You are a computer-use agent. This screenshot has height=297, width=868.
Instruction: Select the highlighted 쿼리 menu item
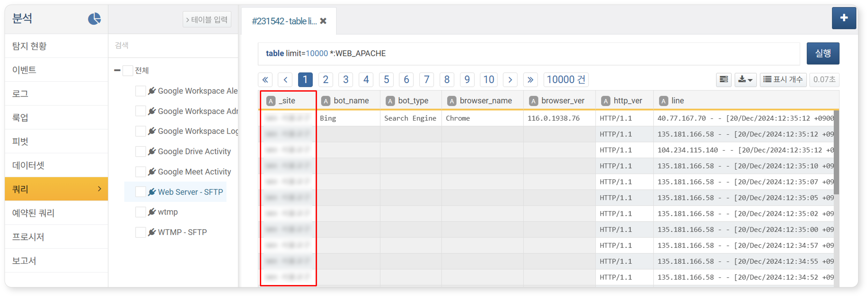pos(56,189)
